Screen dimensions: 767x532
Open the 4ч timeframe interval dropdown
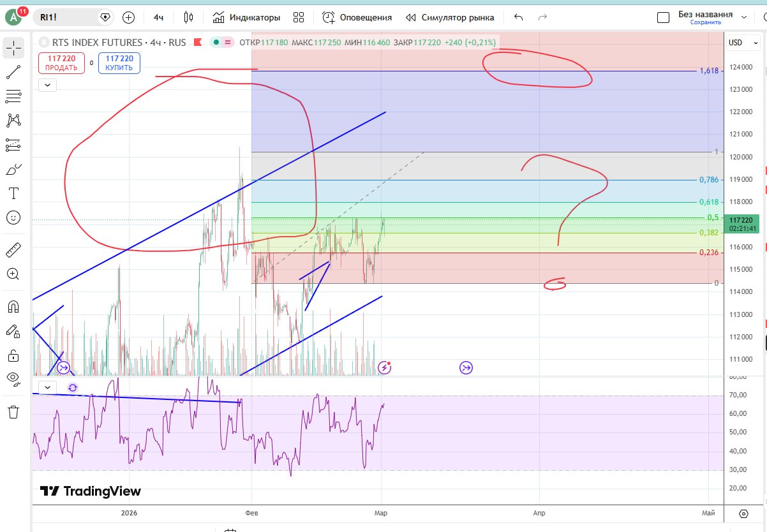158,17
